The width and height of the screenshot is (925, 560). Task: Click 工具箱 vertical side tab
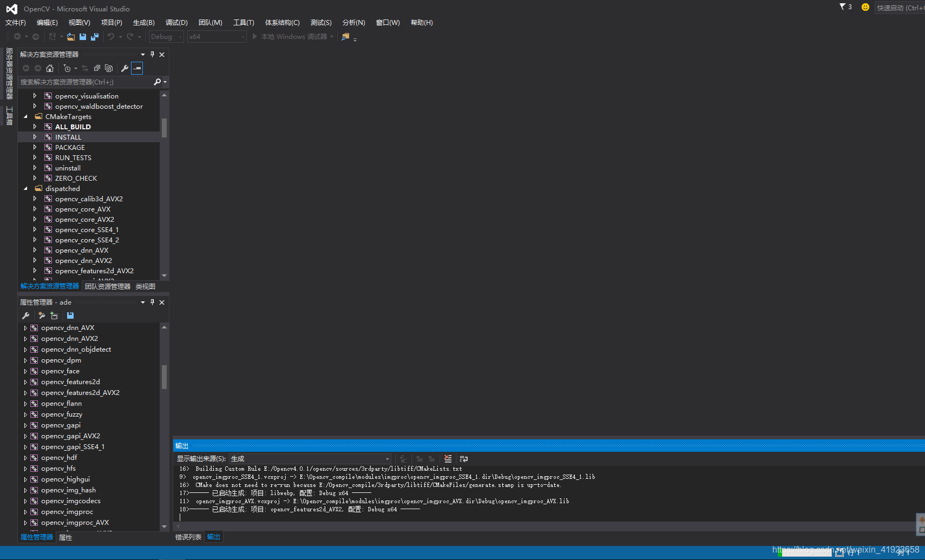(x=9, y=116)
